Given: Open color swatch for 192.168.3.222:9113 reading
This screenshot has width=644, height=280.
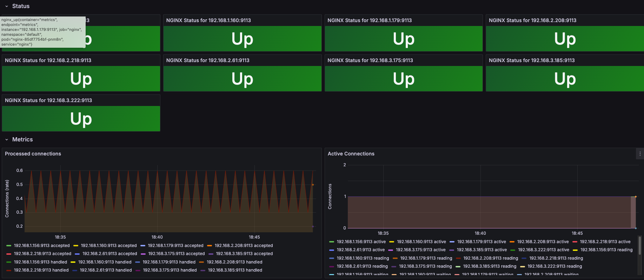Looking at the screenshot, I should (523, 266).
